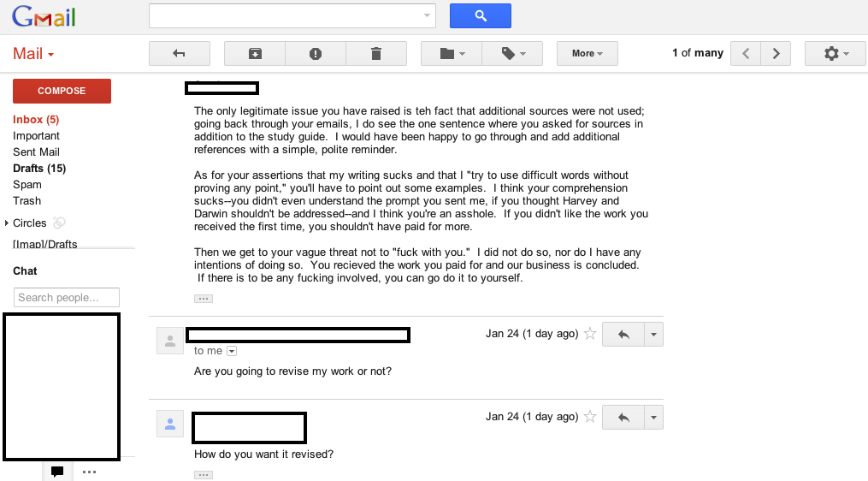Open the More actions menu

588,54
